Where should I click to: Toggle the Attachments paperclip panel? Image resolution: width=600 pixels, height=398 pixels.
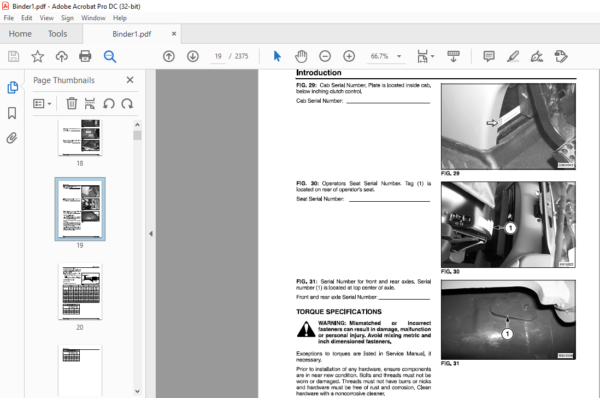click(x=12, y=138)
